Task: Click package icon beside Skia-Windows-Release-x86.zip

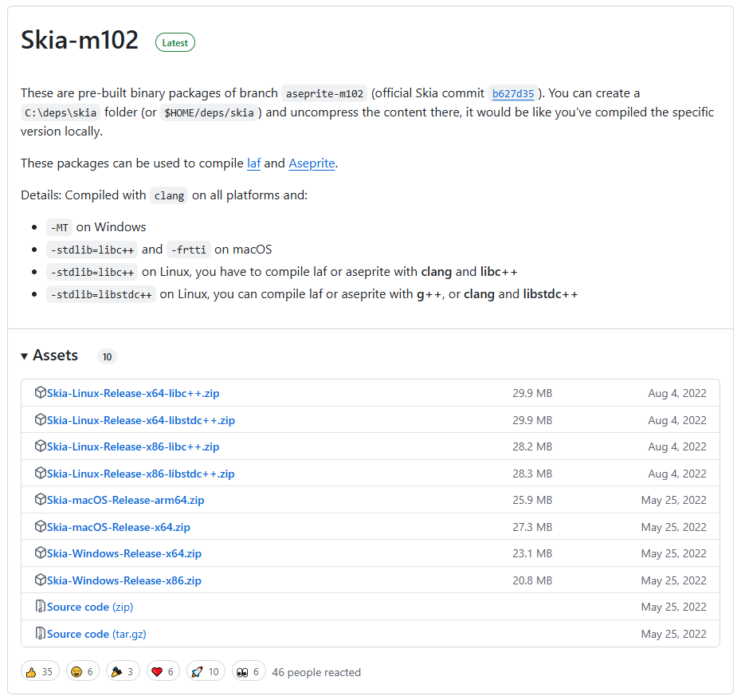Action: tap(40, 580)
